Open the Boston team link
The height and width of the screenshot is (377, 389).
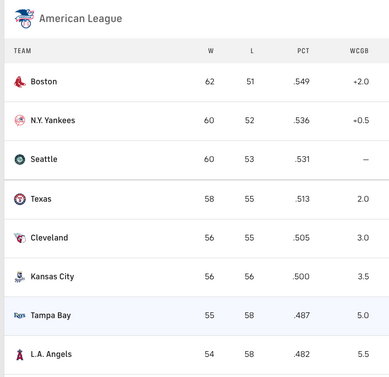(x=44, y=82)
